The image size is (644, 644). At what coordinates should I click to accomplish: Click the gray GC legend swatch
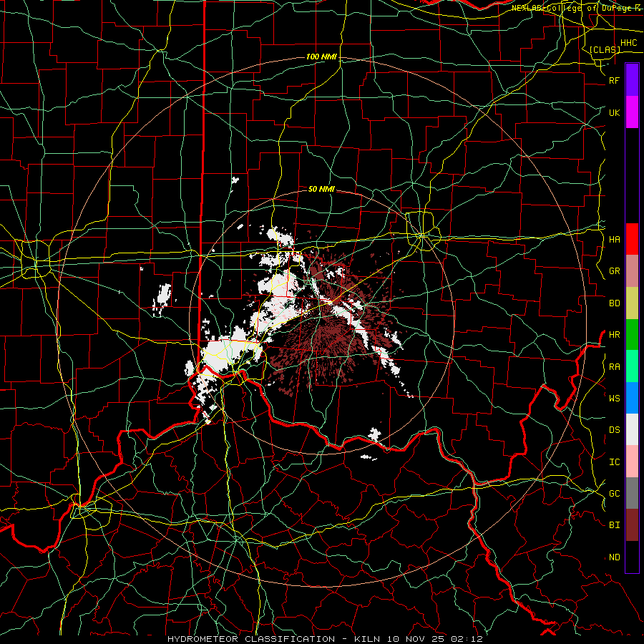pyautogui.click(x=632, y=493)
